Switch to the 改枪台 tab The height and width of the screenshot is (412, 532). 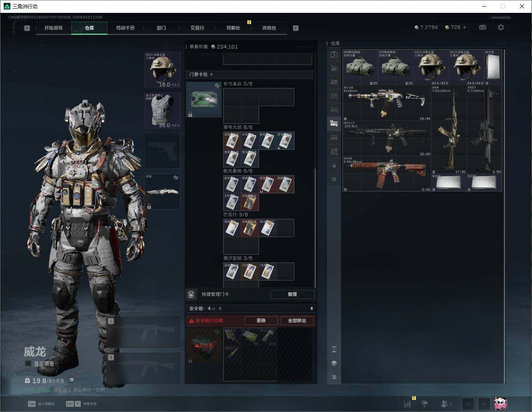tap(269, 28)
